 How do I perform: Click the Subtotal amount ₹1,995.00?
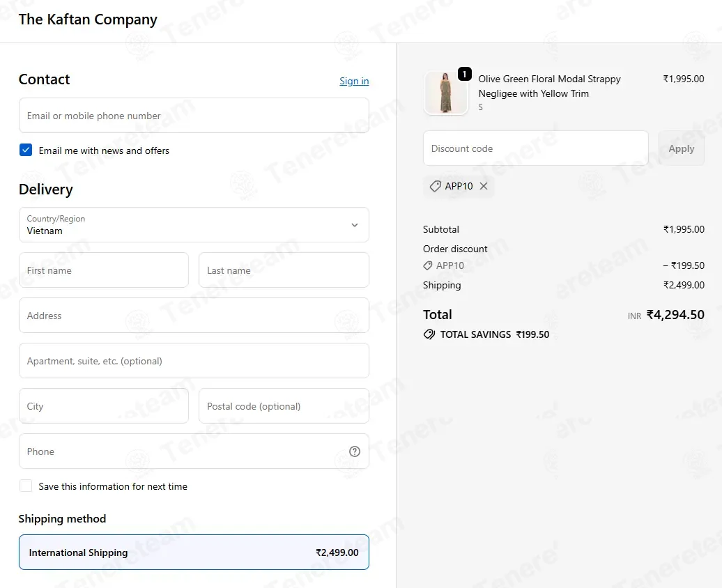coord(684,229)
